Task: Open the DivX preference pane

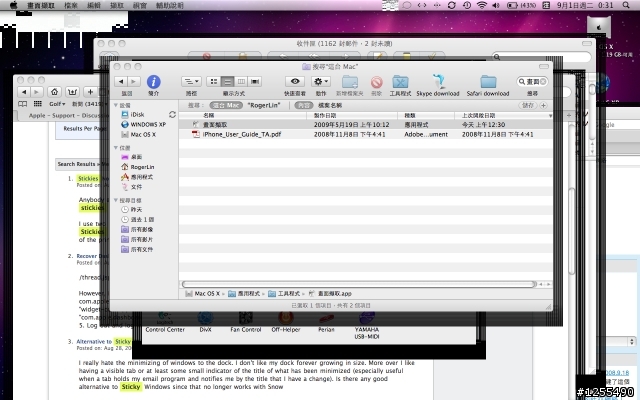Action: coord(205,322)
